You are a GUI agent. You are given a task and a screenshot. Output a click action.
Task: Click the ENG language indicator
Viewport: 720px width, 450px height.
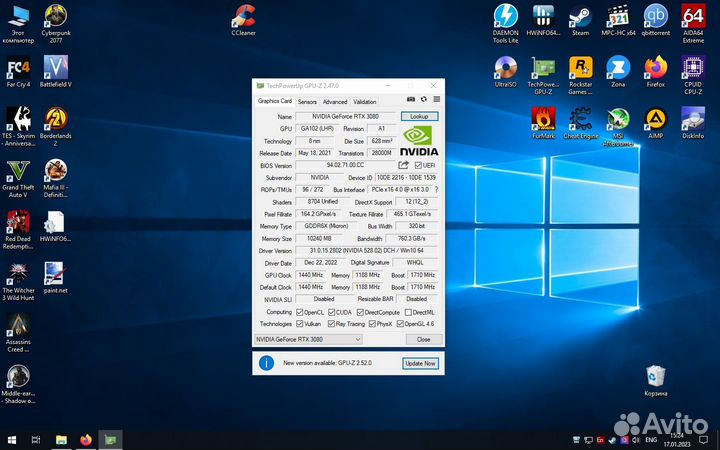(651, 440)
